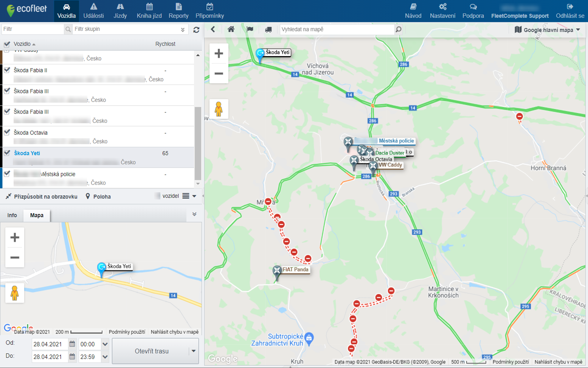Click Přizpůsobit na obrazovku fit button
588x368 pixels.
click(42, 196)
